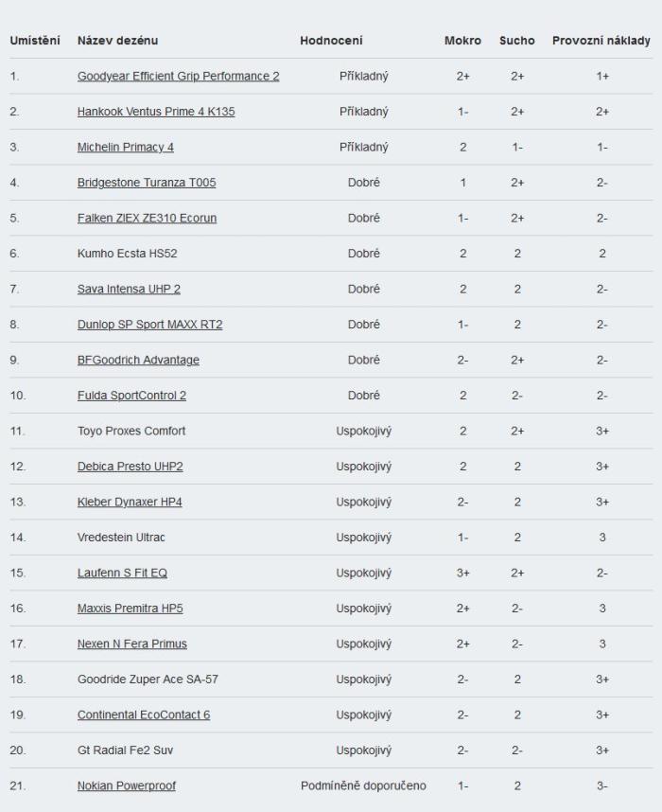Open Hankook Ventus Prime 4 K135 link
This screenshot has height=812, width=662.
pos(156,112)
